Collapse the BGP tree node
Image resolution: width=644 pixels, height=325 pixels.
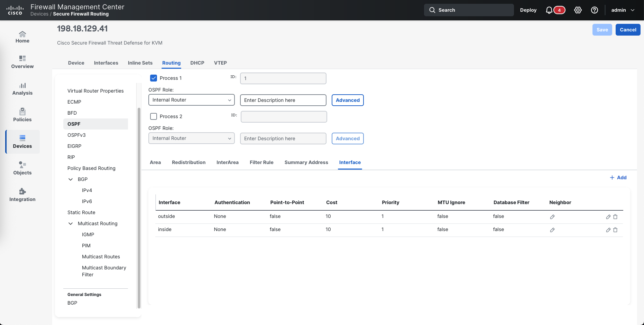(71, 179)
